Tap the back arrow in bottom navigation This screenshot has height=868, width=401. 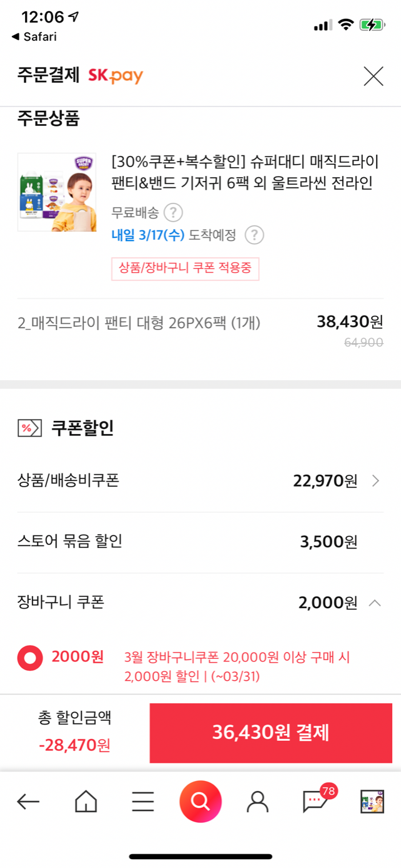pos(28,801)
